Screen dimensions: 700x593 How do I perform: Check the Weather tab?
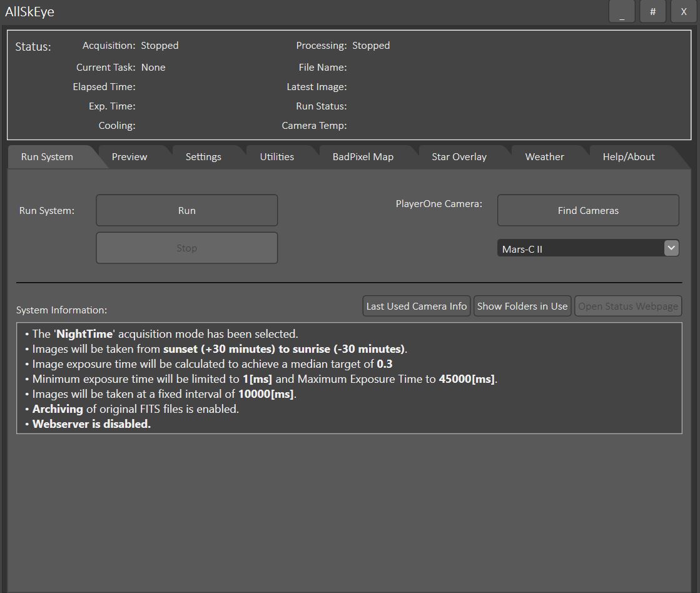coord(544,156)
